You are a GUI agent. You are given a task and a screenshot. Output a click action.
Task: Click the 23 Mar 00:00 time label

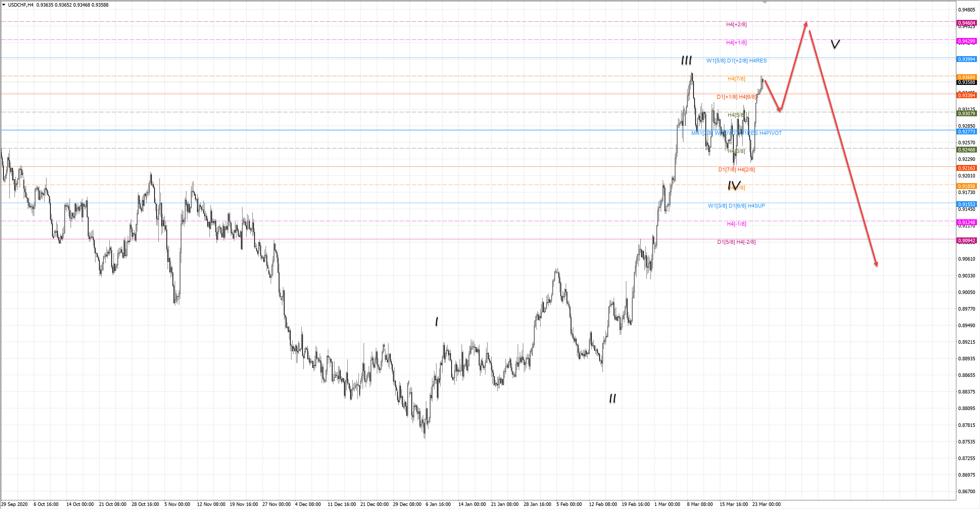[766, 504]
